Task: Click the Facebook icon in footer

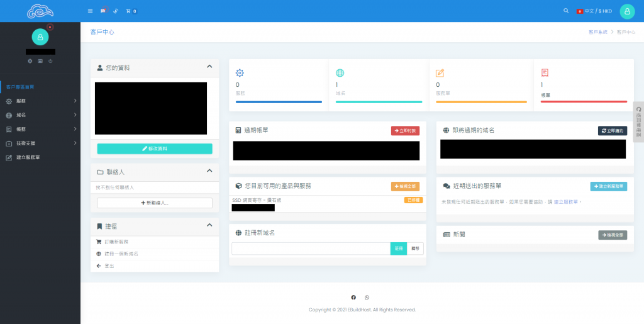Action: (353, 298)
